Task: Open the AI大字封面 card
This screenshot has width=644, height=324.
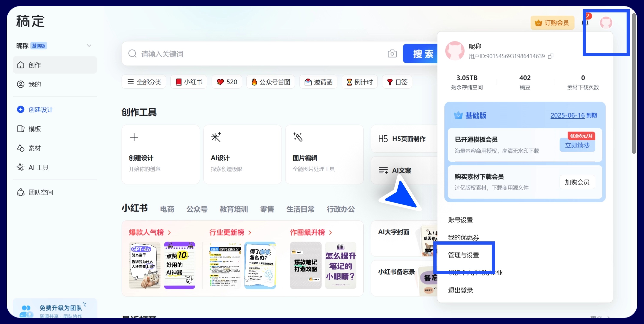Action: point(404,238)
